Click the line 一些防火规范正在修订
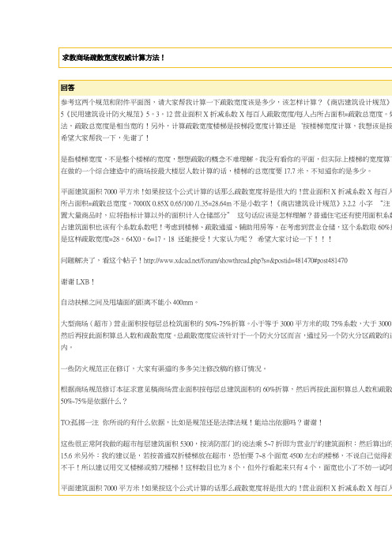392x555 pixels. (x=164, y=368)
